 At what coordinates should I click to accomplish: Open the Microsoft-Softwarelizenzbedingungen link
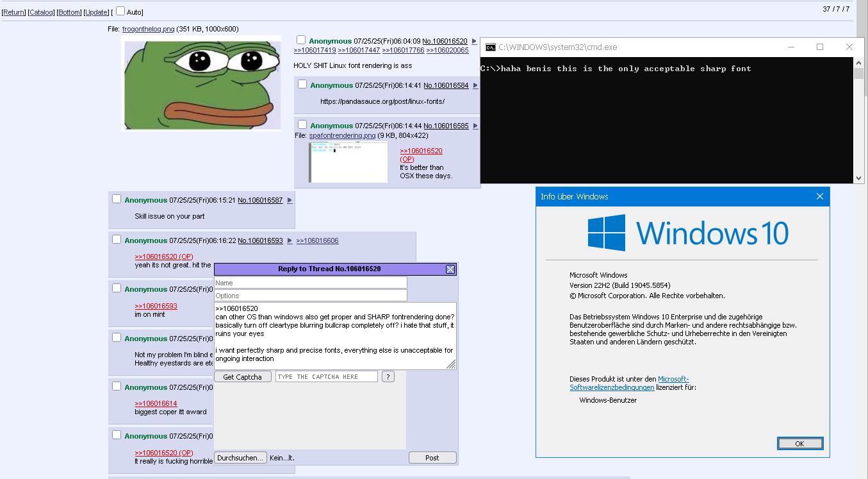[x=630, y=383]
